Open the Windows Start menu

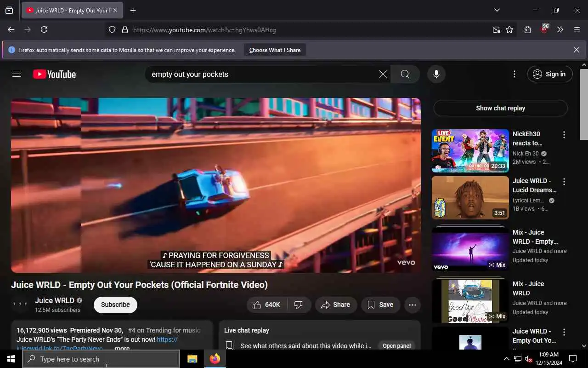click(11, 359)
